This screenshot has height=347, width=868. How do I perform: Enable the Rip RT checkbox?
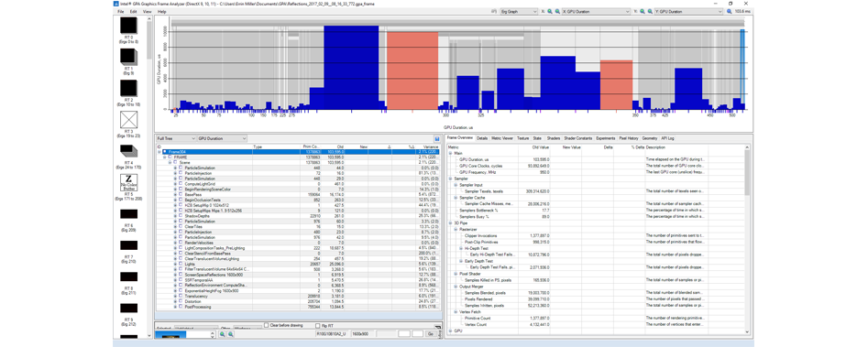(317, 325)
